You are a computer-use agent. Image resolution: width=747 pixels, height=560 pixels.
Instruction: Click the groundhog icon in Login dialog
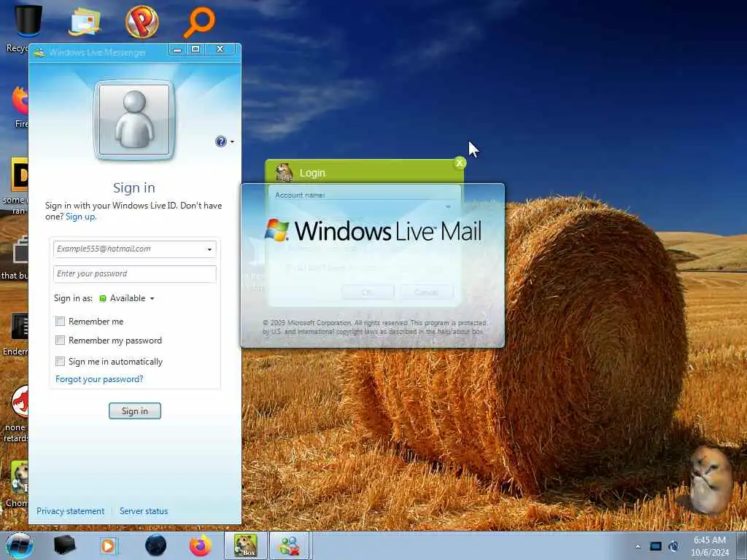click(285, 172)
